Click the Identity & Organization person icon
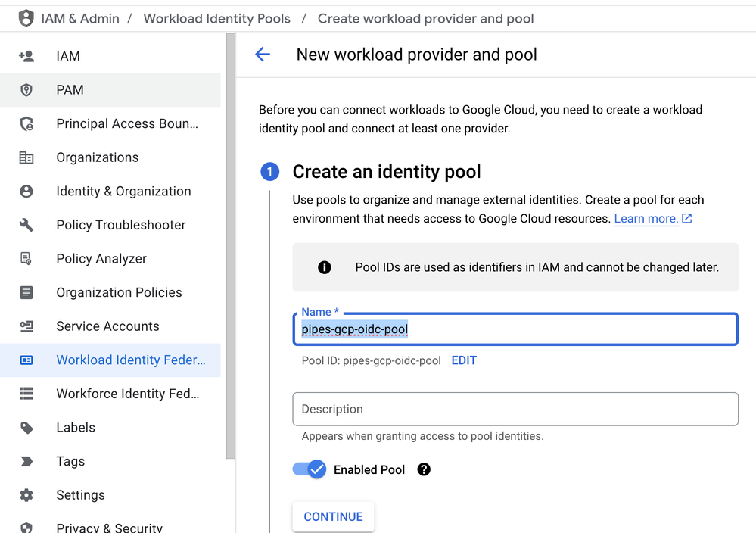756x533 pixels. click(26, 192)
